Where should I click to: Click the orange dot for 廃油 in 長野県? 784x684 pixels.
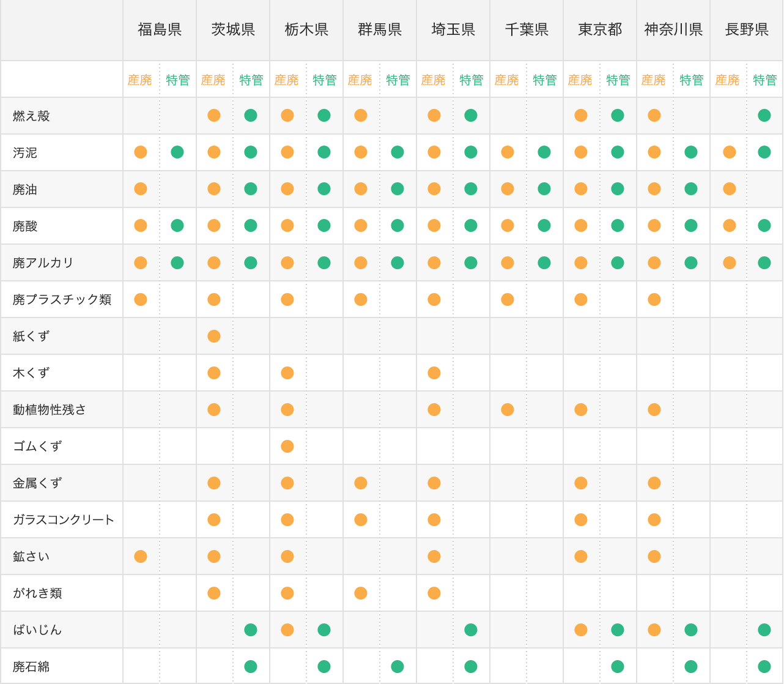click(730, 188)
